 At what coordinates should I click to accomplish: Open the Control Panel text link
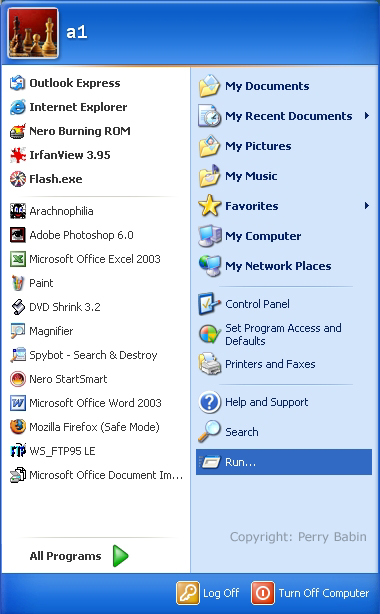257,304
